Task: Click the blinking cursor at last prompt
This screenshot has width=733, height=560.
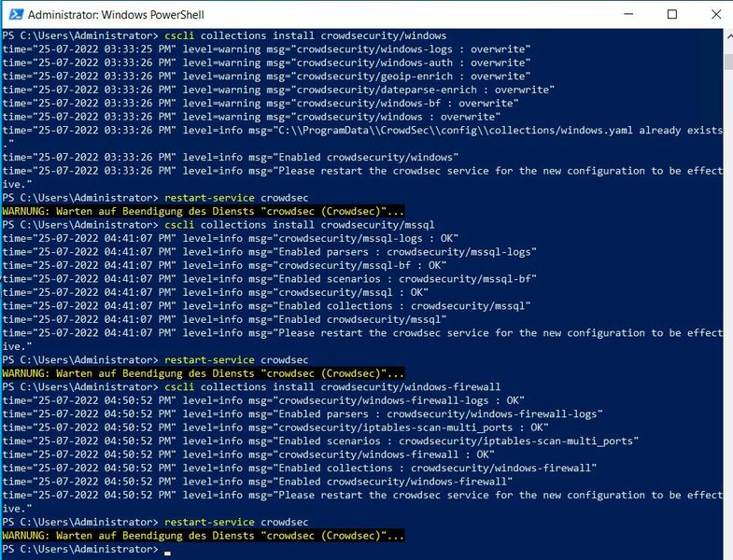Action: pyautogui.click(x=167, y=550)
